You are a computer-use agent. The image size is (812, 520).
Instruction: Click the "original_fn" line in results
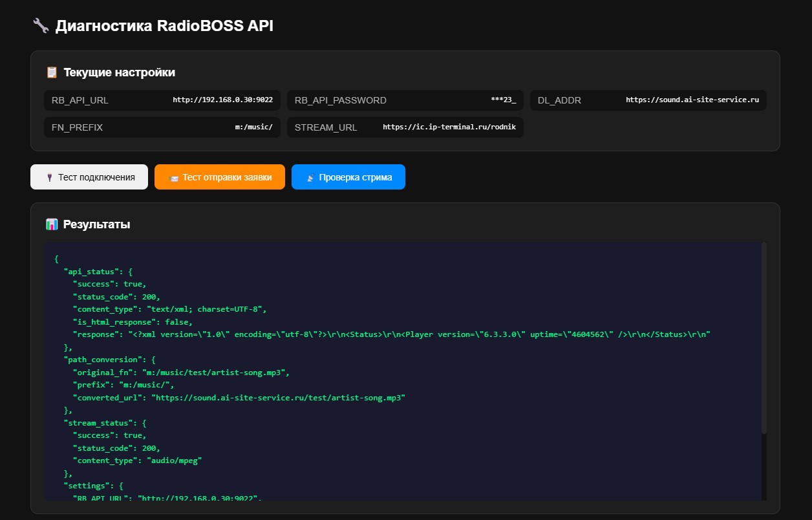point(181,373)
